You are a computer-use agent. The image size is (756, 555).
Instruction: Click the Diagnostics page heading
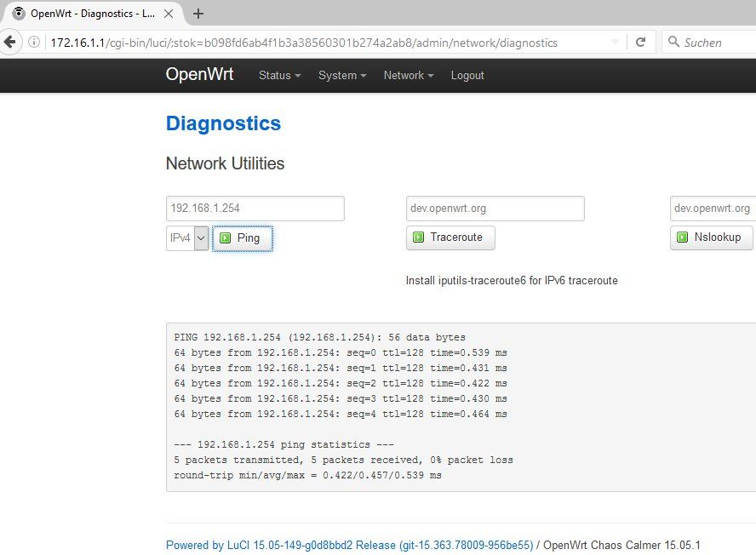[223, 123]
